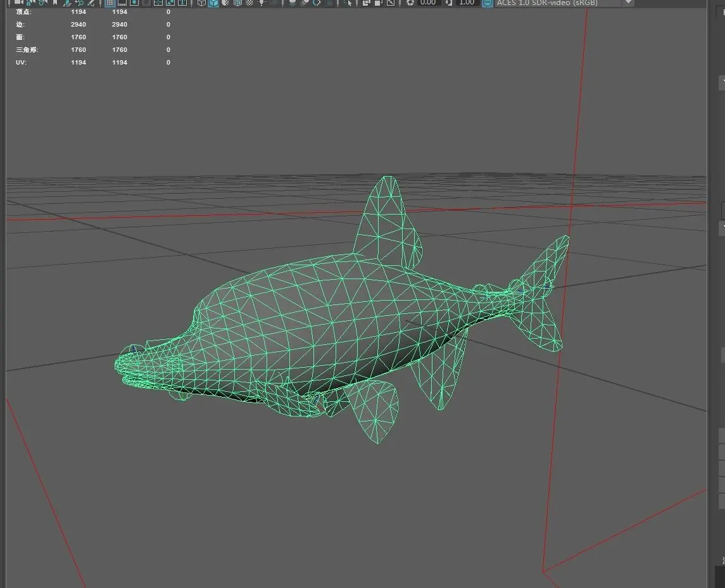
Task: Click the gamma field showing 1.00
Action: pyautogui.click(x=467, y=3)
